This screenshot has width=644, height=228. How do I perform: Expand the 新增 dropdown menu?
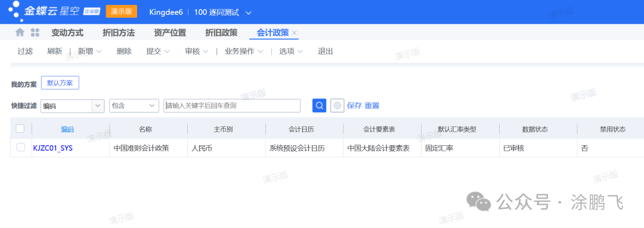click(x=98, y=52)
